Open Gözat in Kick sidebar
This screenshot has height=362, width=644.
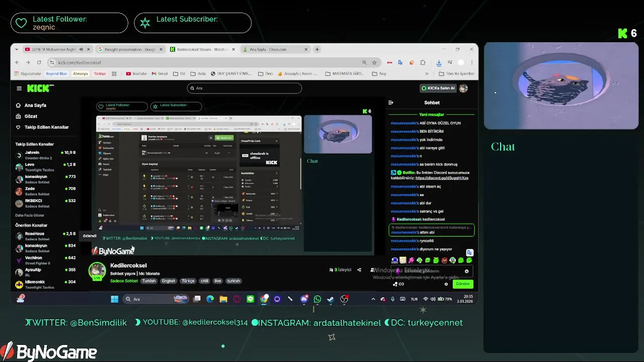coord(27,116)
